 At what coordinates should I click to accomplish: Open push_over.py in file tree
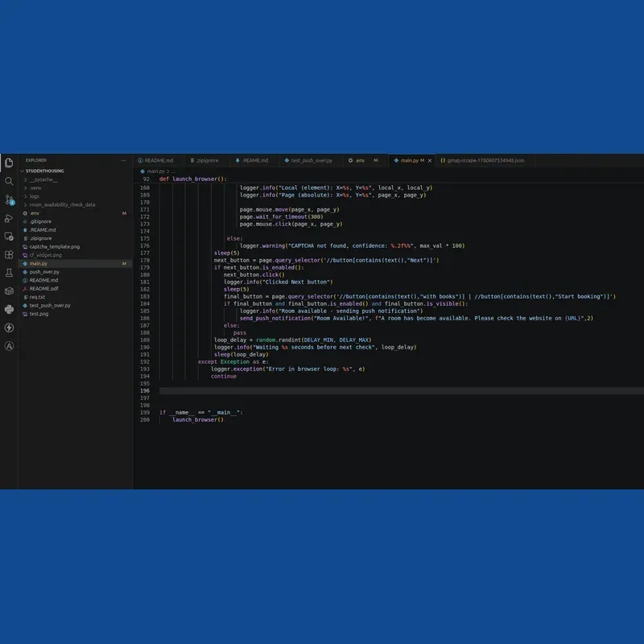(x=75, y=272)
